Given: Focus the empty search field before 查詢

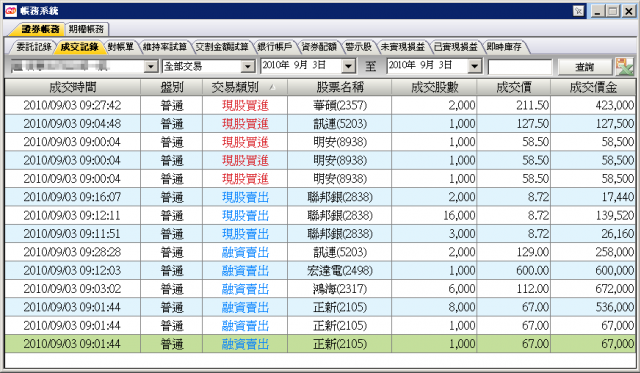Looking at the screenshot, I should 520,67.
